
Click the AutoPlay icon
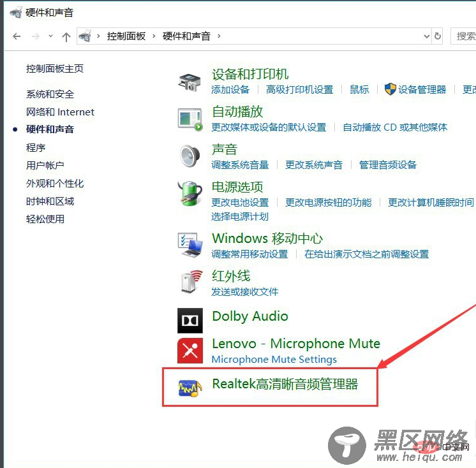190,119
